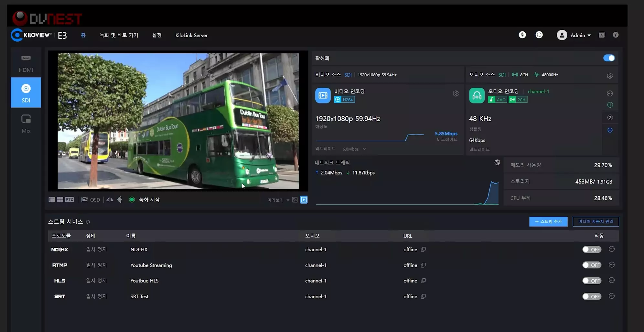Copy the NDI-HX stream URL
Screen dimensions: 644x332
point(423,249)
